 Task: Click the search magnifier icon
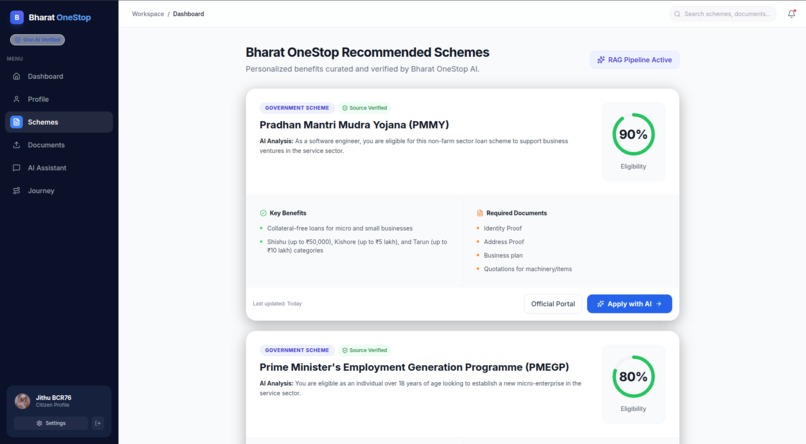click(x=677, y=14)
